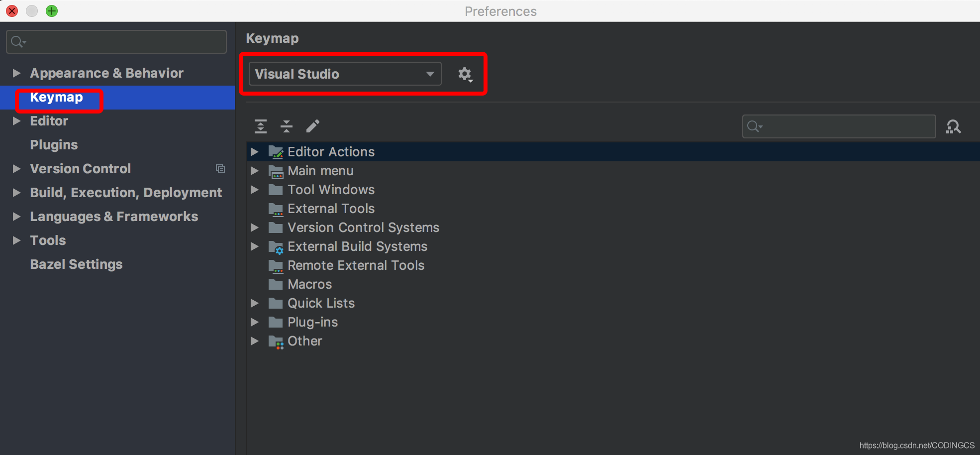Select the Quick Lists row
The height and width of the screenshot is (455, 980).
pyautogui.click(x=613, y=303)
